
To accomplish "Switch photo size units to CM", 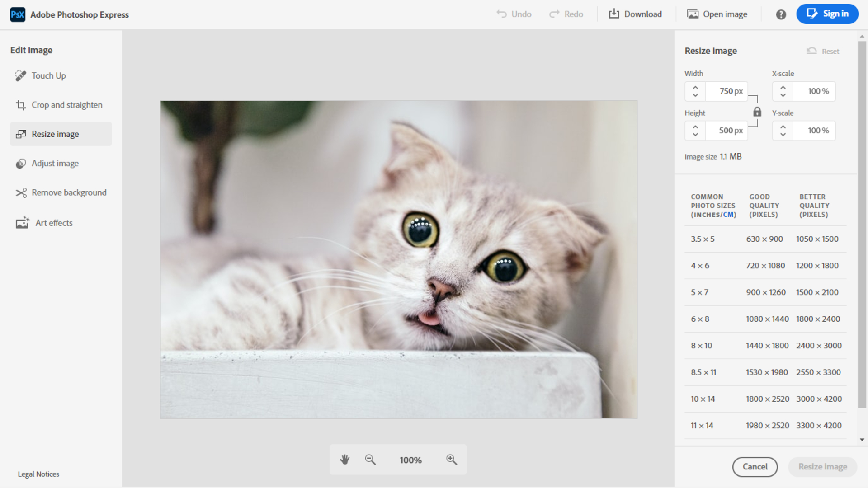I will 729,215.
